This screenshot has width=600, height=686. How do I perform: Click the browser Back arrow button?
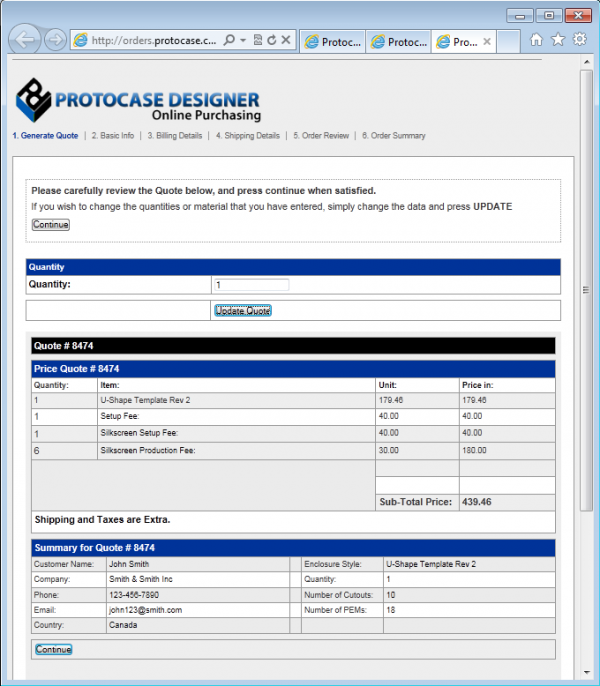26,40
